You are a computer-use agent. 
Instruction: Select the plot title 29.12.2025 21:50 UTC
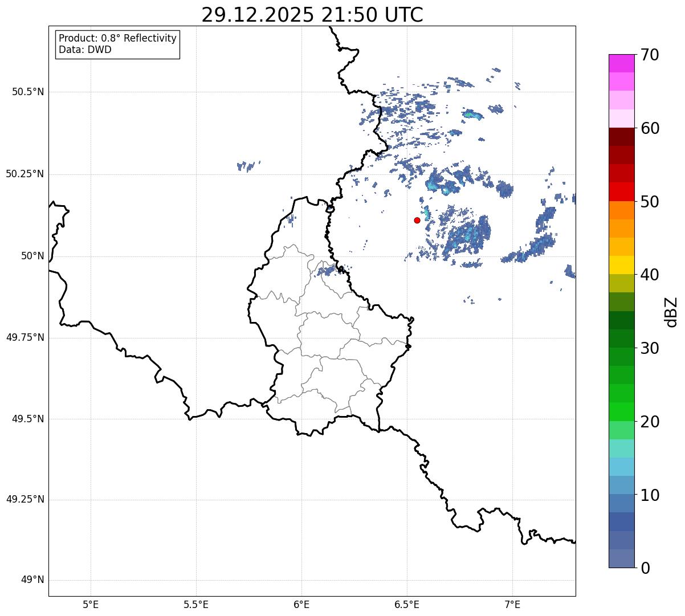312,15
